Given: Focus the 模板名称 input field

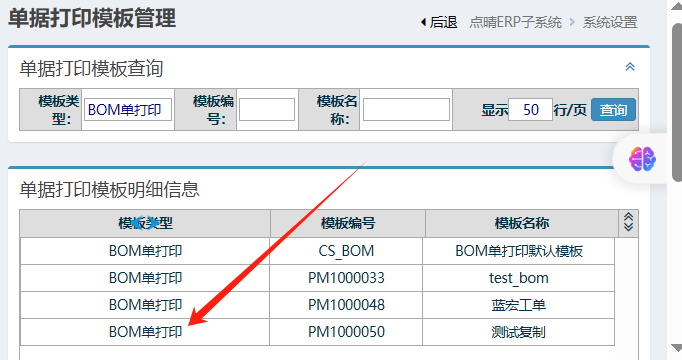Looking at the screenshot, I should [x=406, y=110].
